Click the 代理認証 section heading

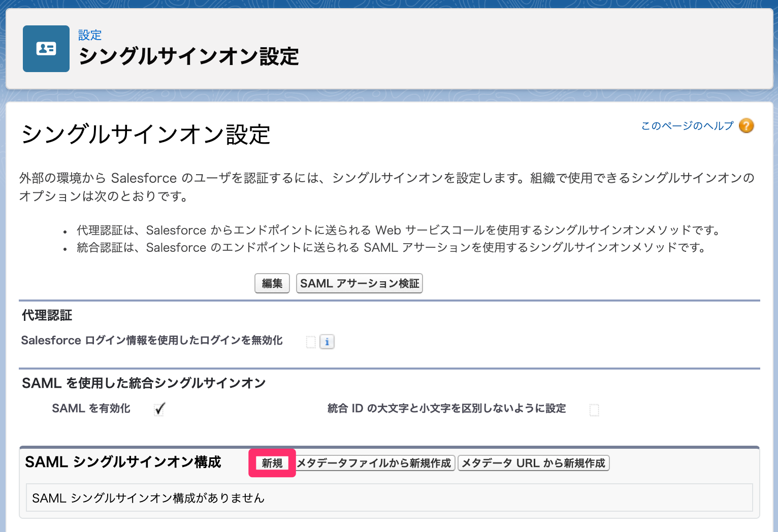point(47,315)
